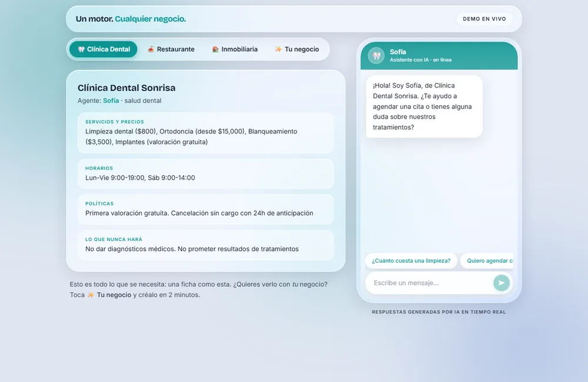Click the sparkle icon in the footer hint
This screenshot has width=588, height=382.
pos(91,294)
